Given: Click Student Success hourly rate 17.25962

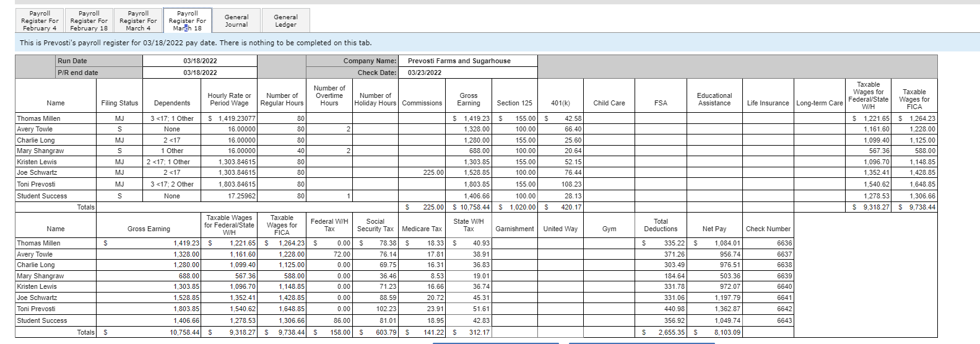Looking at the screenshot, I should click(x=241, y=196).
